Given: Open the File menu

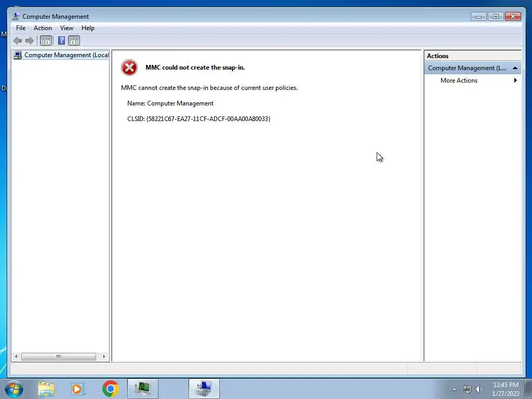Looking at the screenshot, I should [21, 28].
